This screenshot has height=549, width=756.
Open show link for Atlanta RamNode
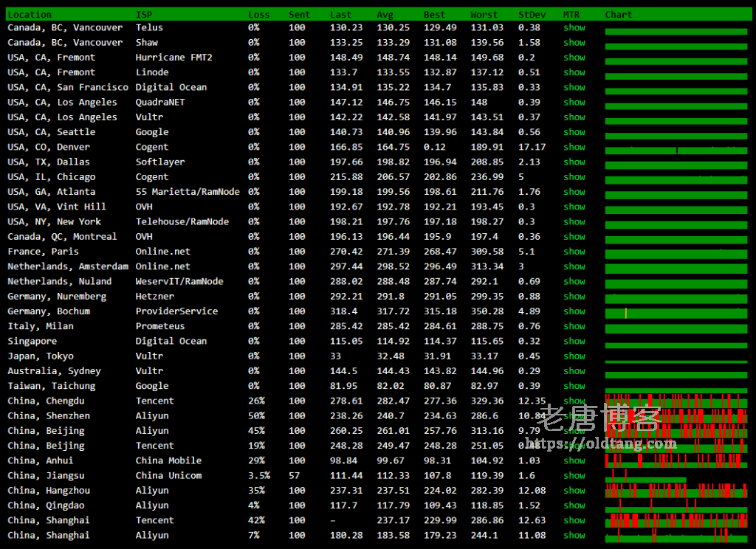pos(574,192)
